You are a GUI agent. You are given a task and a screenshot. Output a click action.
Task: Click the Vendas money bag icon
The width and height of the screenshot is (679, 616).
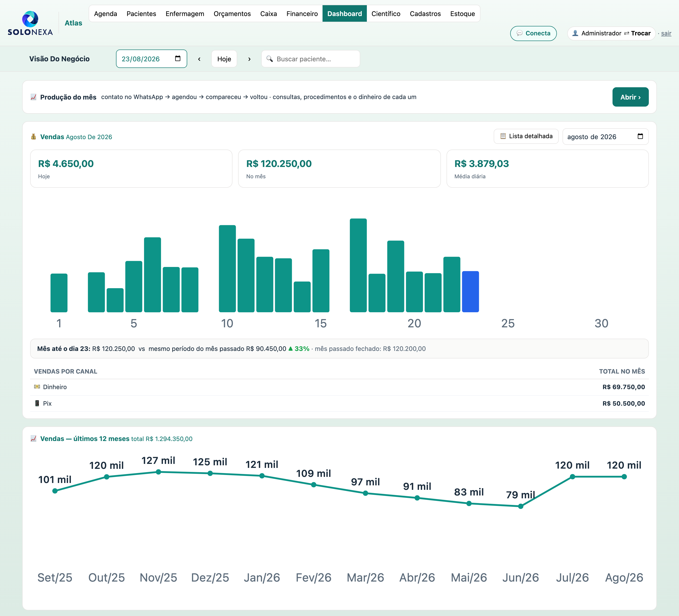coord(33,137)
